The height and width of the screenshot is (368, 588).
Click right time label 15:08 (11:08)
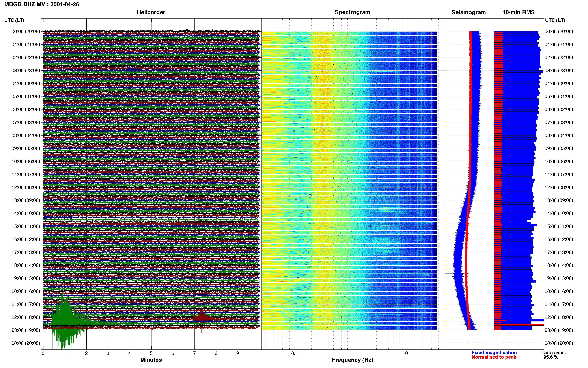[559, 226]
